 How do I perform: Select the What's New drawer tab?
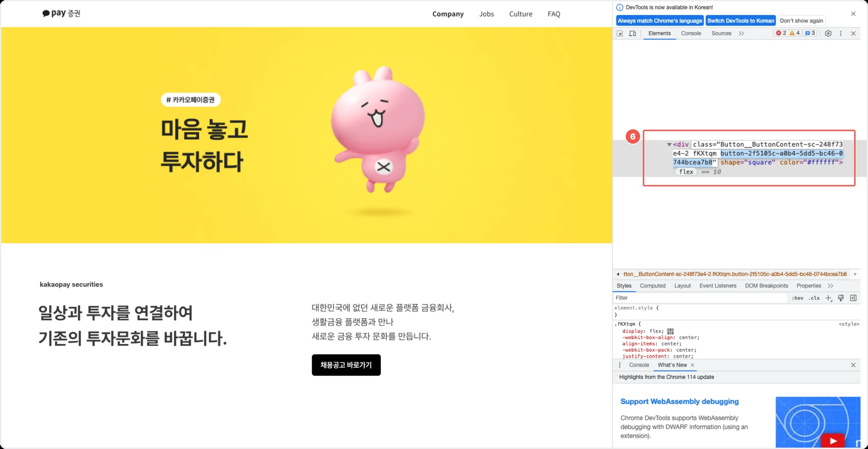[672, 365]
